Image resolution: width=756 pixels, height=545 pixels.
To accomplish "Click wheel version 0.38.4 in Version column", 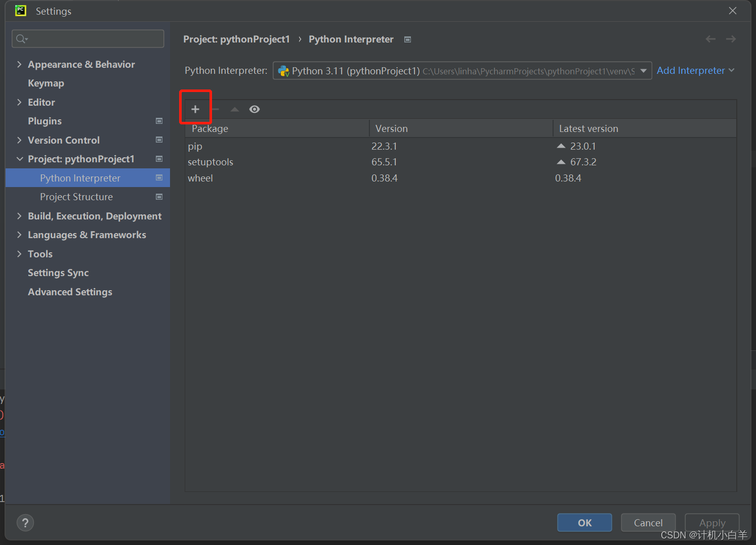I will [x=385, y=178].
